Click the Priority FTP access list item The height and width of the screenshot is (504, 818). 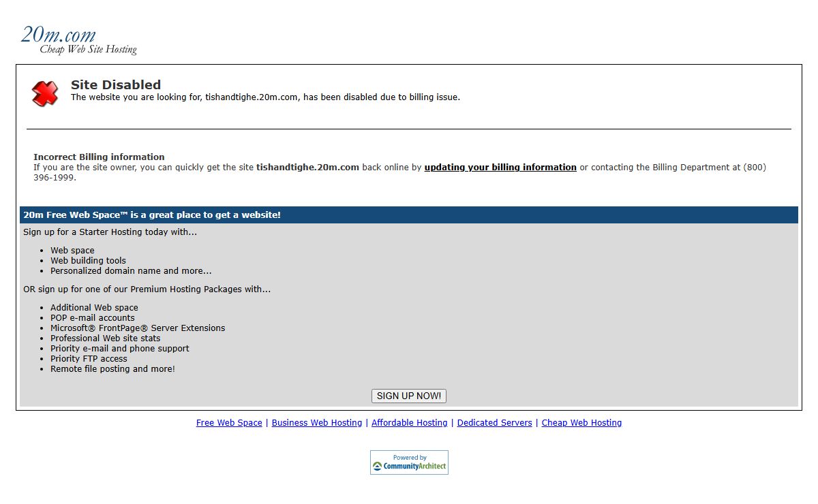click(x=89, y=358)
